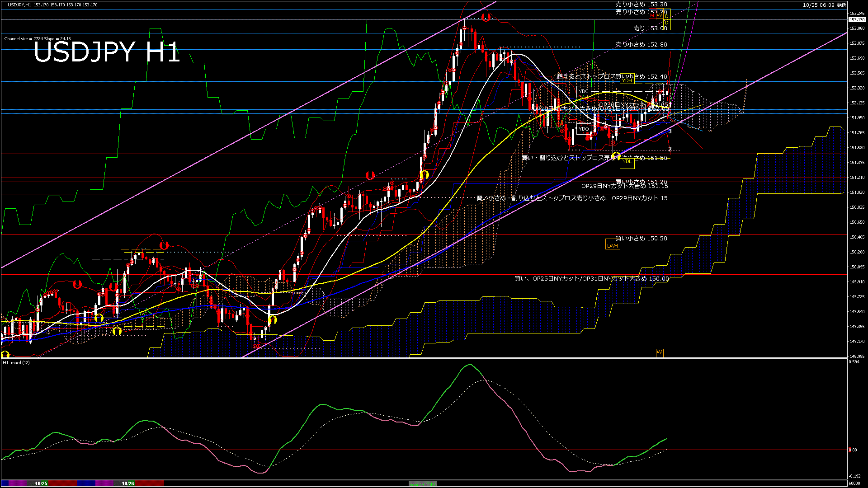Select yellow arrow marker beside YDL label
Image resolution: width=868 pixels, height=488 pixels.
[x=616, y=156]
